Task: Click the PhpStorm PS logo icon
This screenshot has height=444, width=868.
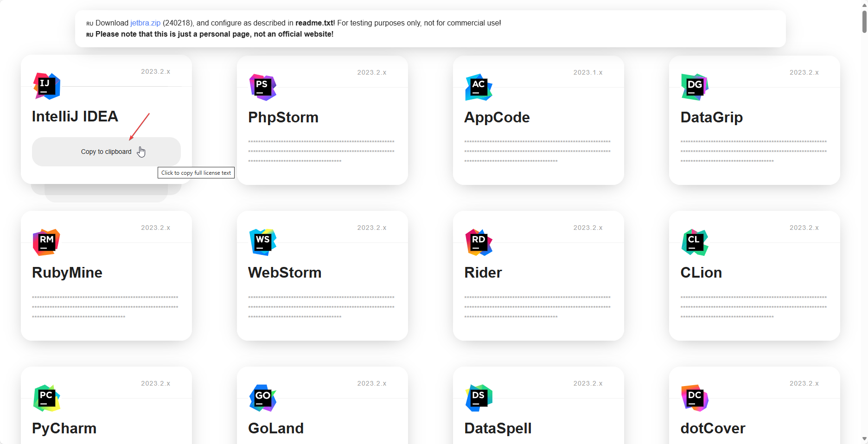Action: click(263, 87)
